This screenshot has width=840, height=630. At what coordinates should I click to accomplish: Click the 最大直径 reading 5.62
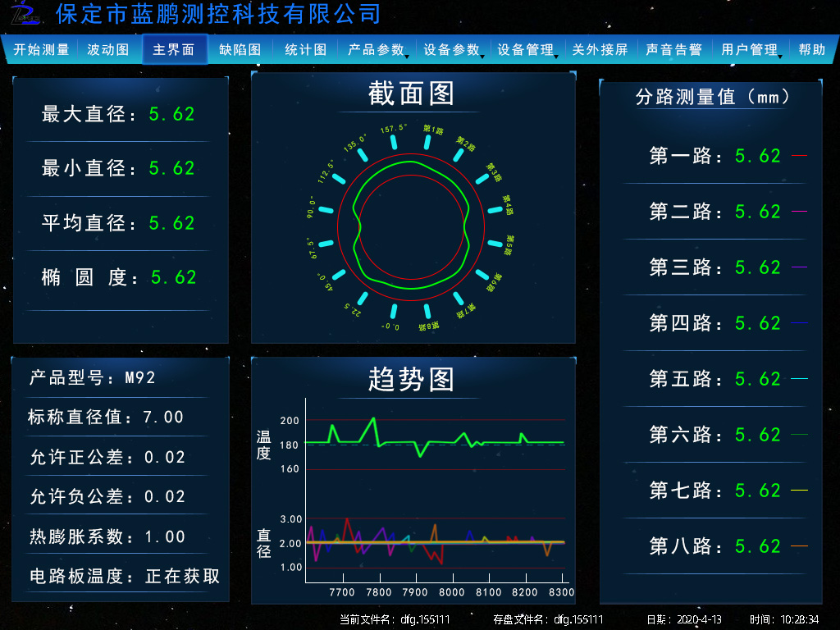tap(171, 114)
